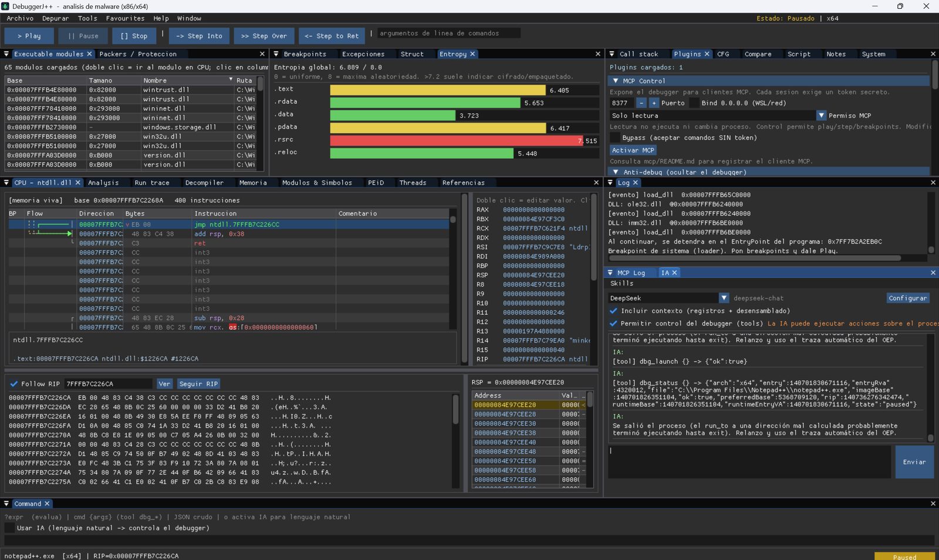Click the .rsrc red entropy bar
The image size is (939, 560).
(x=456, y=141)
